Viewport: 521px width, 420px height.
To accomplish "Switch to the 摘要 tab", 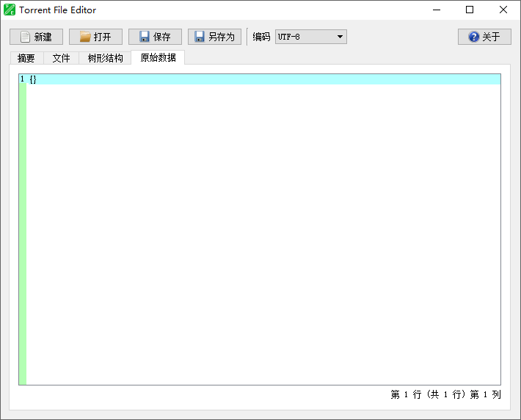I will (x=26, y=58).
